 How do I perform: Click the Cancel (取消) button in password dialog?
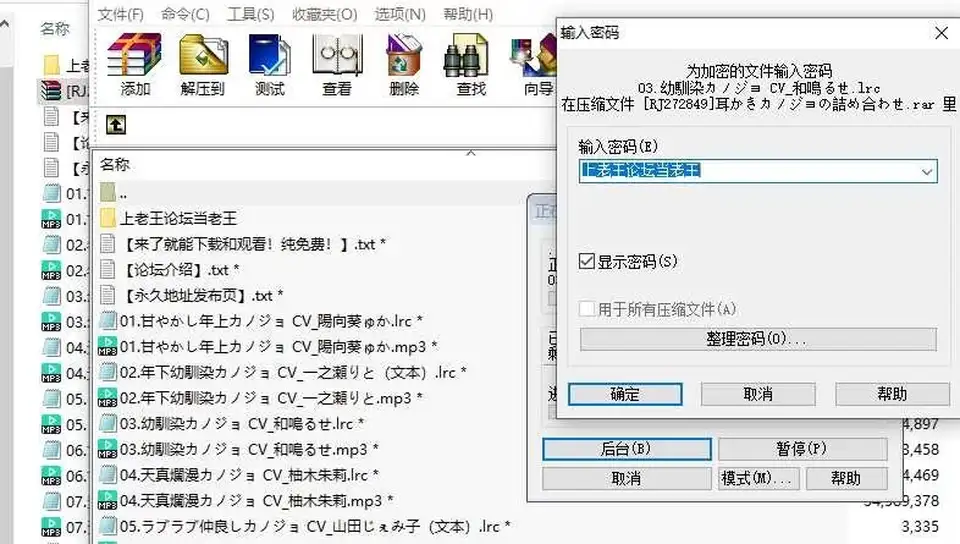(758, 394)
